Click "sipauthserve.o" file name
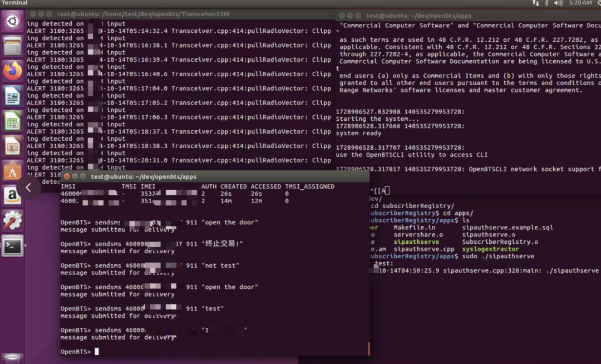The height and width of the screenshot is (364, 601). 489,234
